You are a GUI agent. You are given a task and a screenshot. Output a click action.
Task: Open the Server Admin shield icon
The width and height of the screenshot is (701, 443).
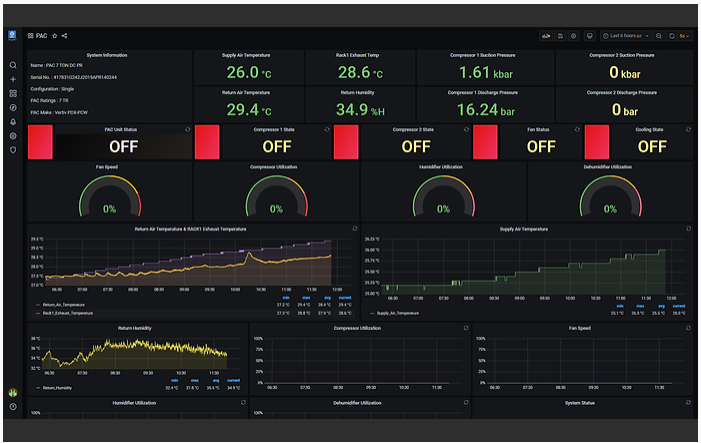tap(13, 150)
